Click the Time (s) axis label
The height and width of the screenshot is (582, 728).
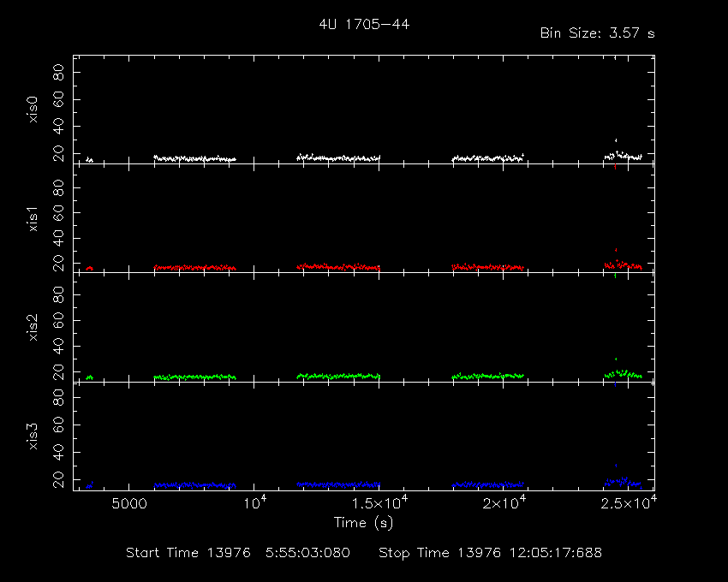pos(363,523)
